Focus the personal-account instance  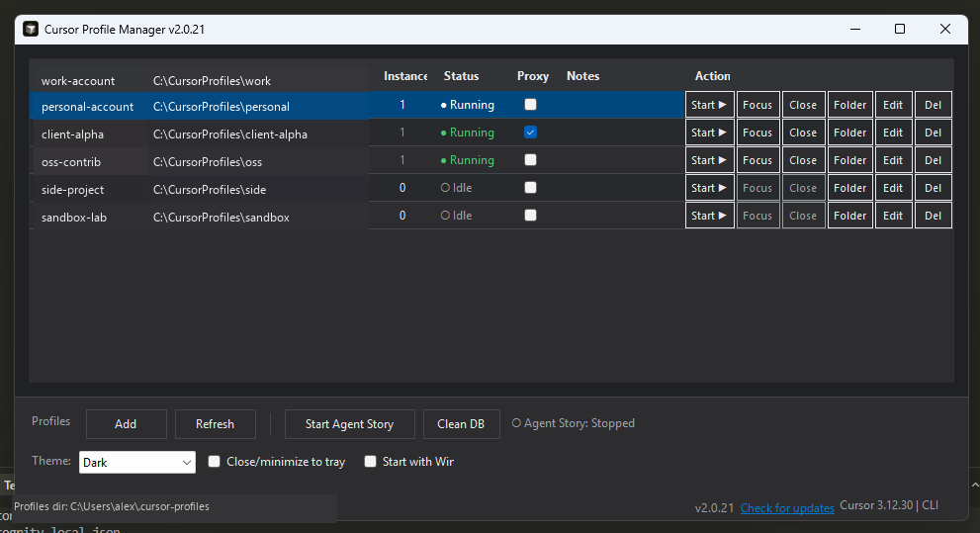point(757,105)
